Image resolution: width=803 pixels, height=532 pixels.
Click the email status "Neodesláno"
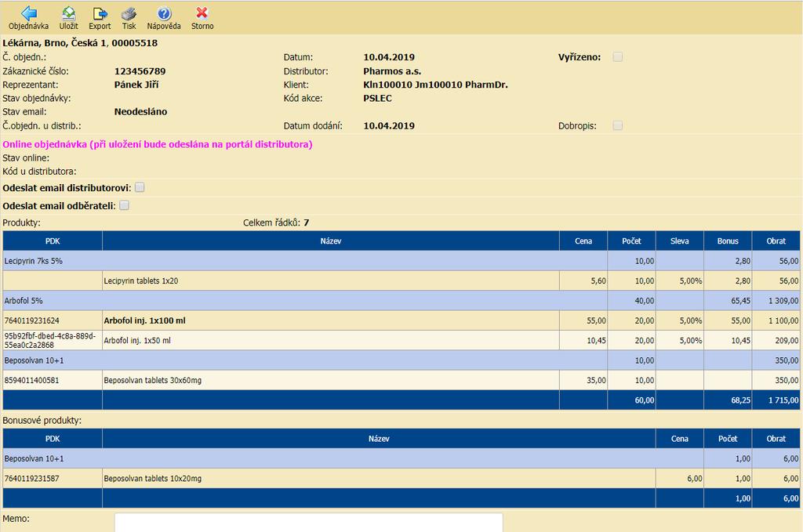141,111
